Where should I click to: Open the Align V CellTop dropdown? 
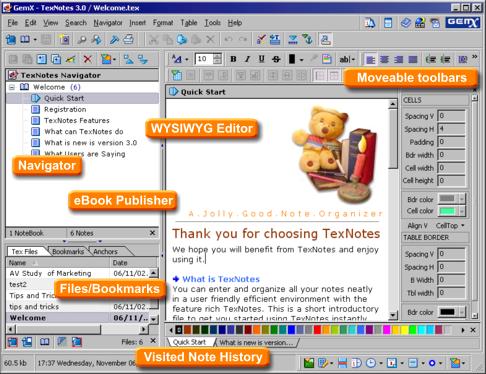(x=450, y=226)
